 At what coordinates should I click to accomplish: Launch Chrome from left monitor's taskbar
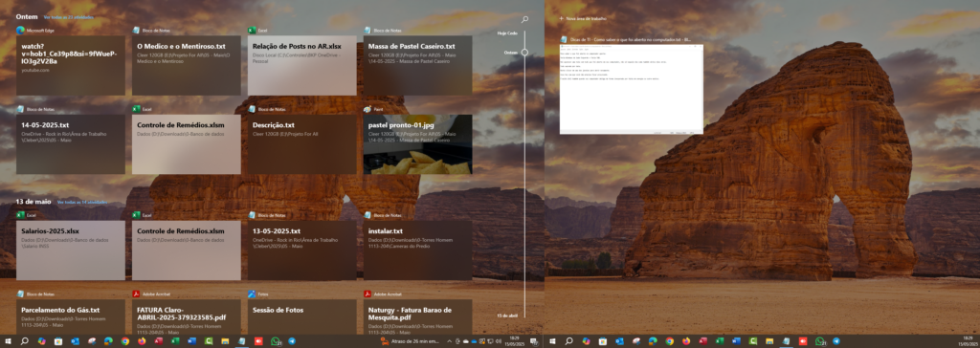pyautogui.click(x=125, y=341)
